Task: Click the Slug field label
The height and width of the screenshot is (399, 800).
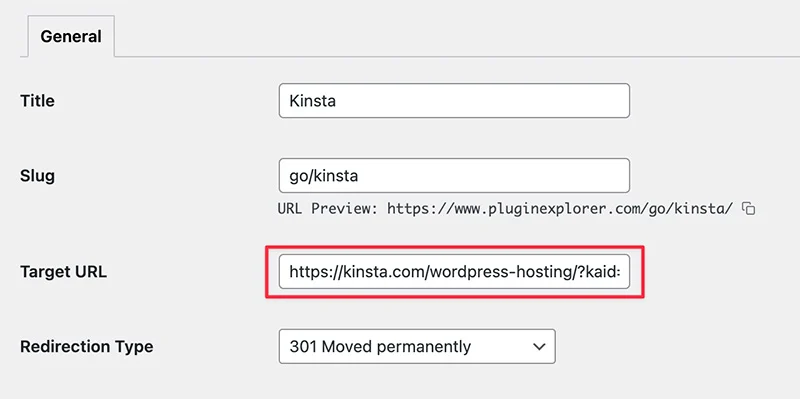Action: (x=37, y=176)
